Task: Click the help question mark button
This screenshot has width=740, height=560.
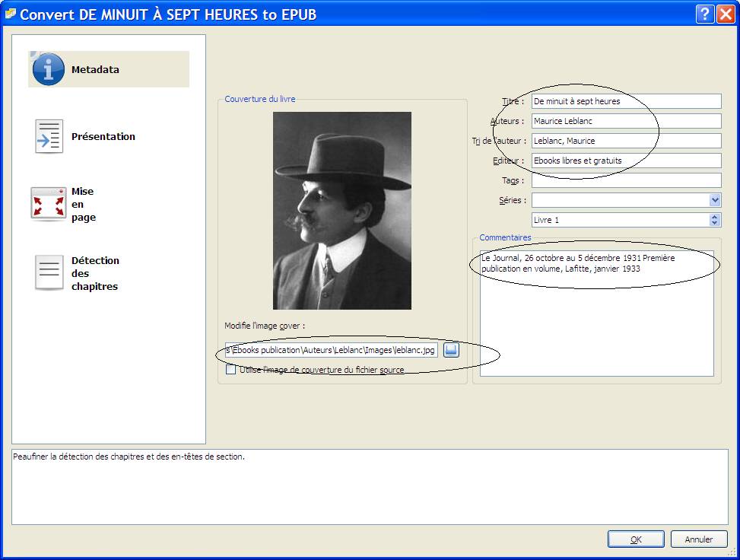Action: pyautogui.click(x=704, y=14)
